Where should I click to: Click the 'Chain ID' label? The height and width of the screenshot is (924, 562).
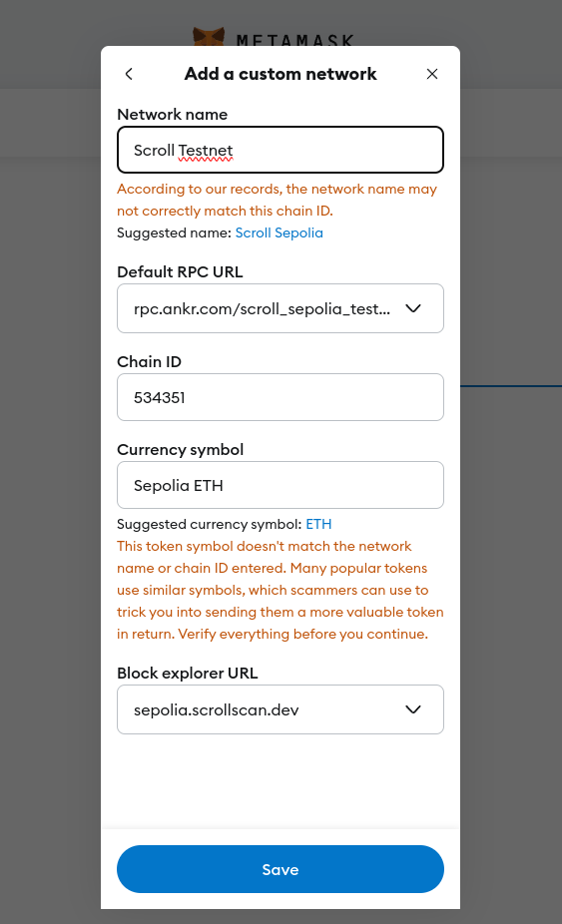pyautogui.click(x=149, y=361)
